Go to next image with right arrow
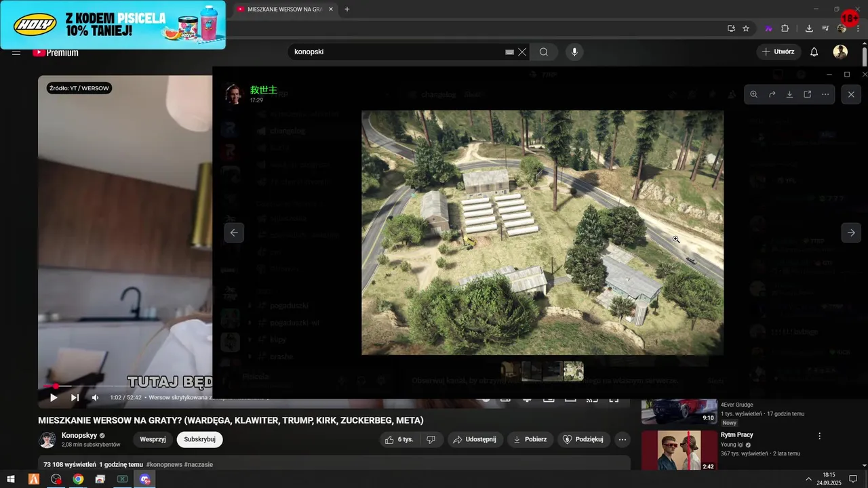The image size is (868, 488). click(x=851, y=232)
